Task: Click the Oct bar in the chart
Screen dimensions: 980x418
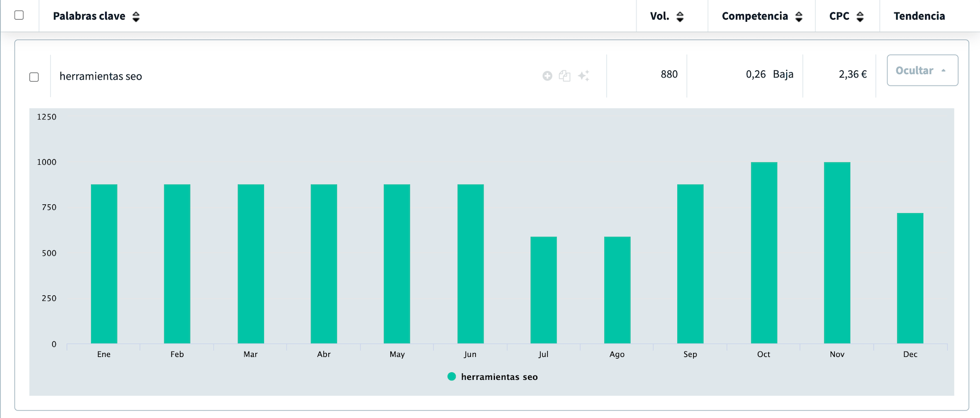Action: [764, 253]
